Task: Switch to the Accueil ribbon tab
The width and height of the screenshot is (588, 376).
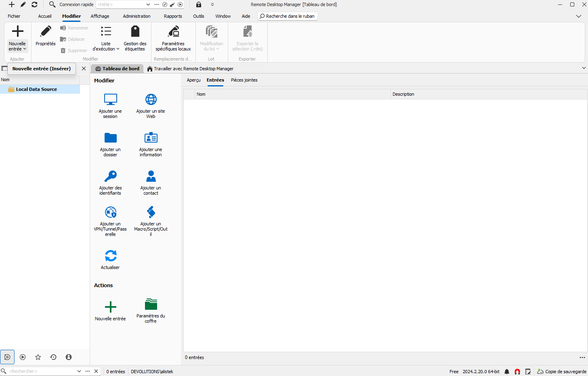Action: [45, 16]
